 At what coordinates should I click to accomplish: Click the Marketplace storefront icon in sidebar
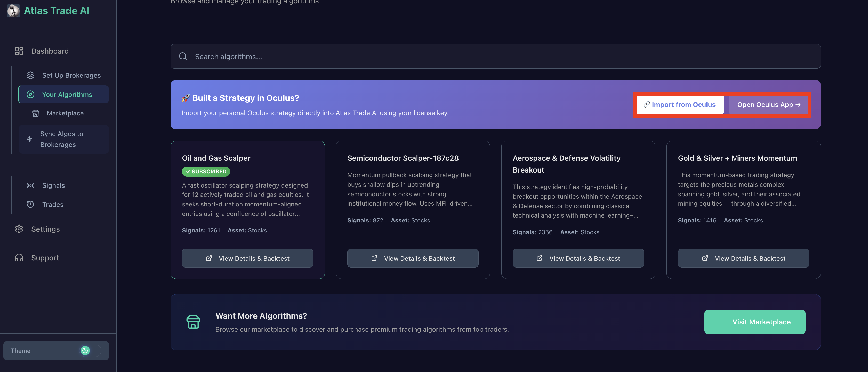point(36,113)
